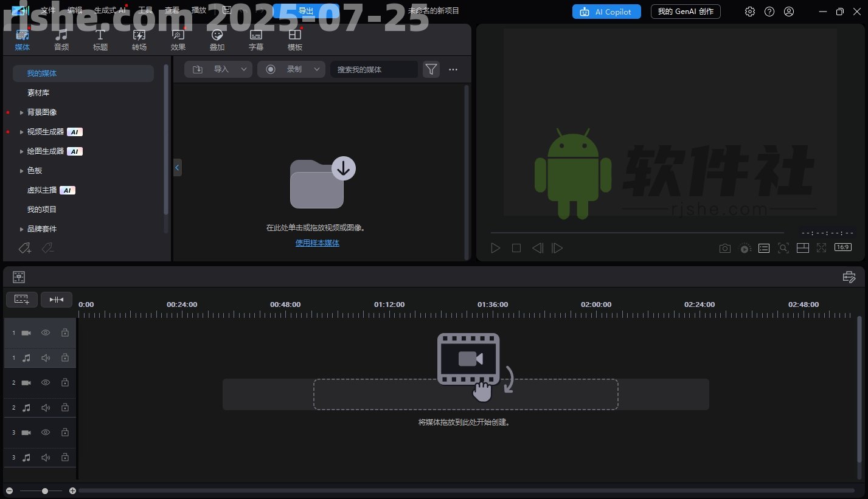Click the camera track placement icon above timeline
The image size is (868, 499).
pyautogui.click(x=19, y=277)
